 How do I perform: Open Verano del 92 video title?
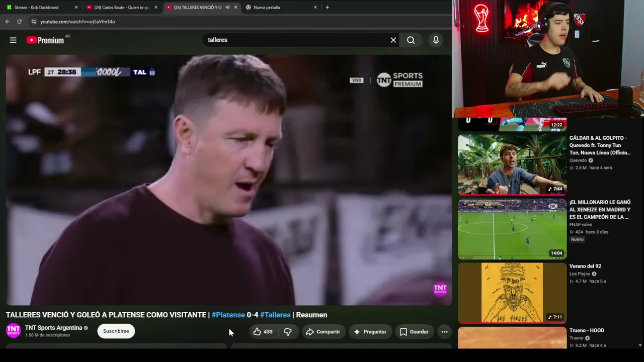pos(585,266)
